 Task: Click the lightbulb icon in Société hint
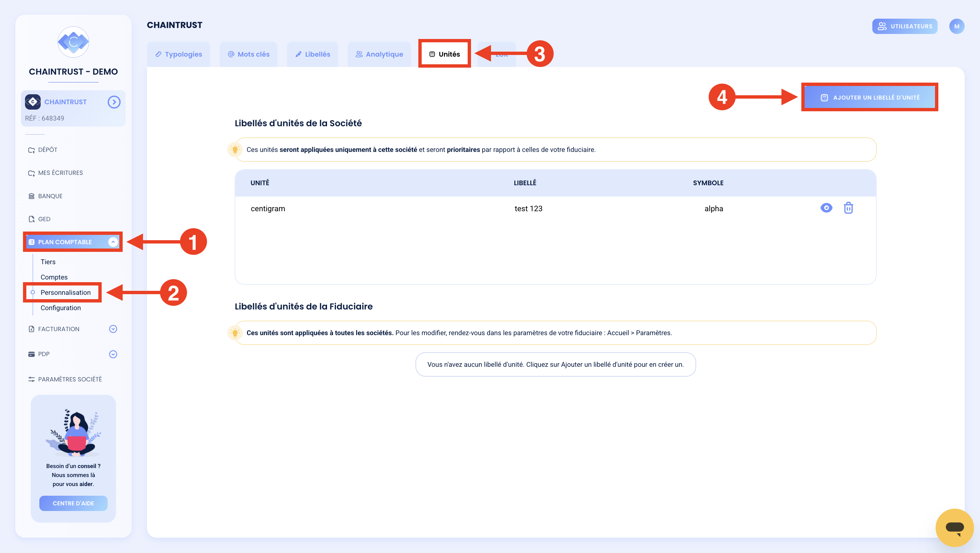pyautogui.click(x=235, y=150)
